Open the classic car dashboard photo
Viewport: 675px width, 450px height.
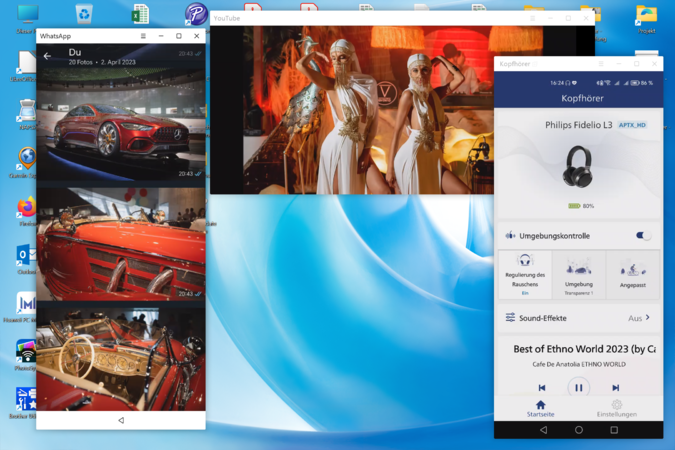(121, 359)
